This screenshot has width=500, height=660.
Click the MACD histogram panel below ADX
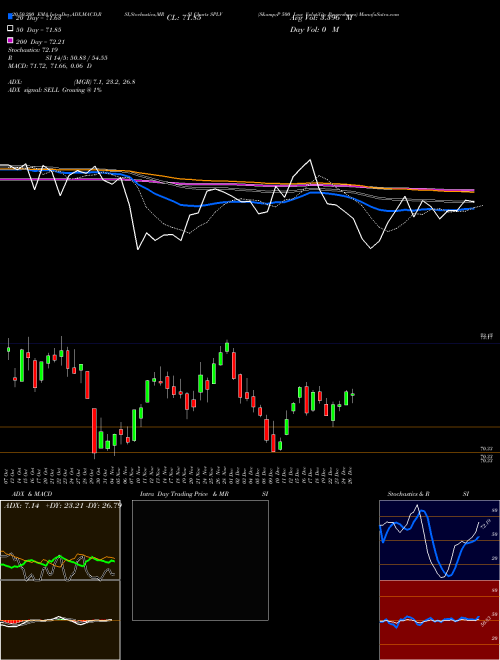pos(60,620)
